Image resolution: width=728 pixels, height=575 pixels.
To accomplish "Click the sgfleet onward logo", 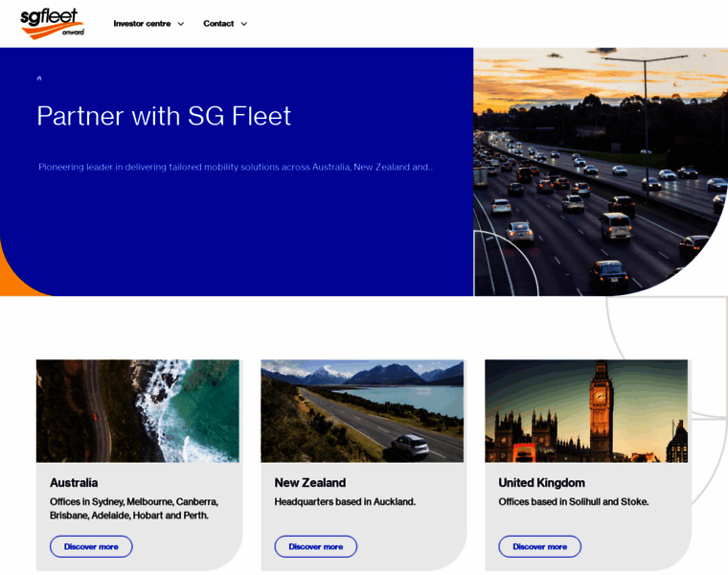I will (52, 24).
